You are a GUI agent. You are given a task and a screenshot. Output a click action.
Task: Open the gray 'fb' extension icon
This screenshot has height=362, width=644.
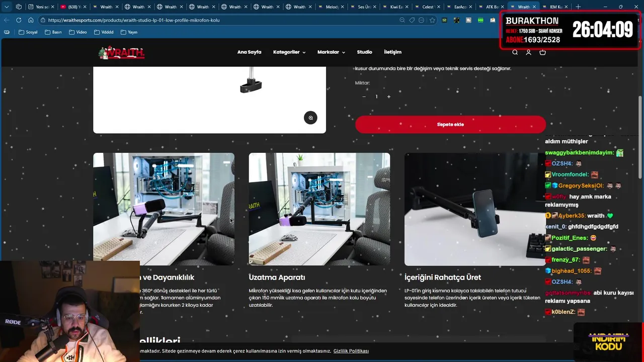(x=468, y=20)
